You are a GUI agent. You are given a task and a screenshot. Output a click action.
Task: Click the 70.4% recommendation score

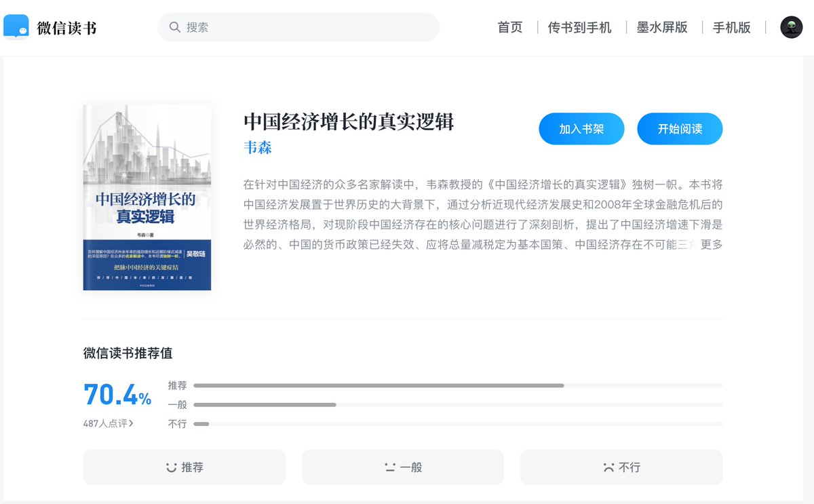(117, 395)
